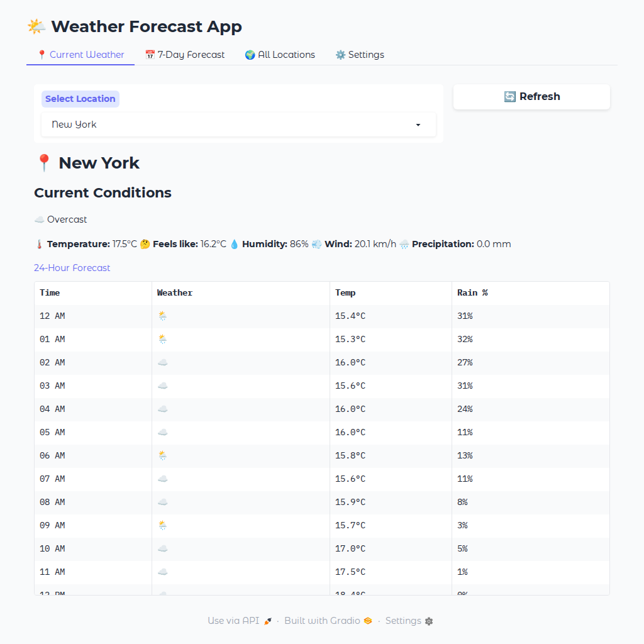This screenshot has width=644, height=644.
Task: Click the weather icon in the 09 AM row
Action: [x=162, y=525]
